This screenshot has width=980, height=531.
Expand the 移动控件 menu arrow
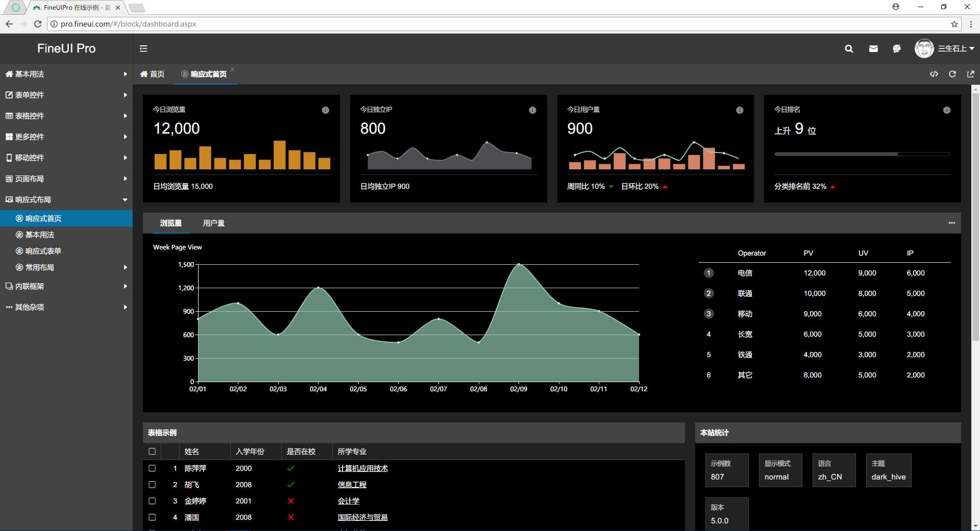click(125, 158)
